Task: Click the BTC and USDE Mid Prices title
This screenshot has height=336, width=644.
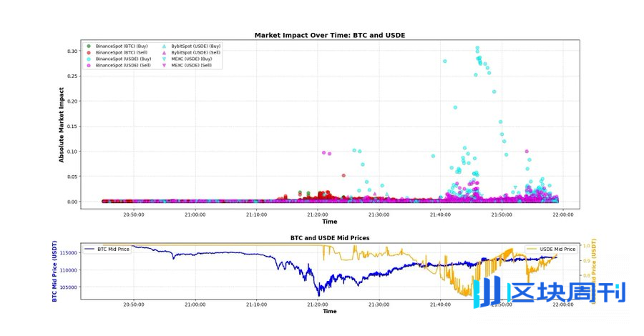Action: [x=330, y=237]
